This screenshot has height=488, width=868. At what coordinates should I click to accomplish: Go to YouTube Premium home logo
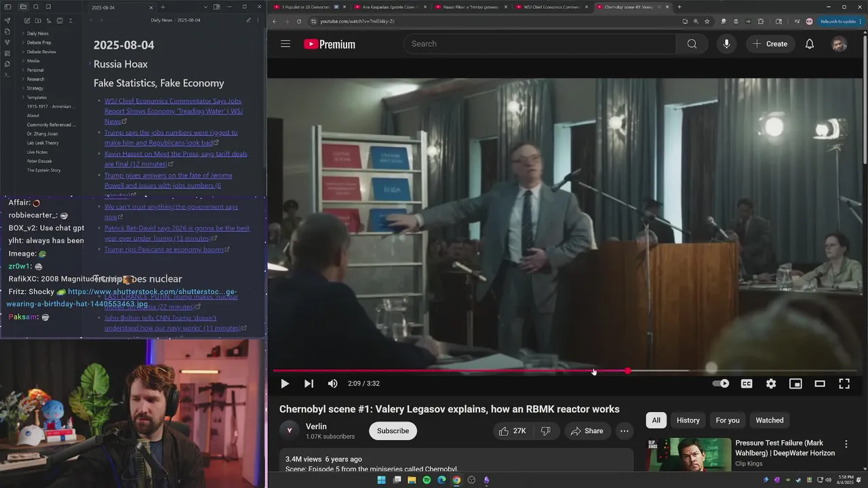click(x=330, y=44)
